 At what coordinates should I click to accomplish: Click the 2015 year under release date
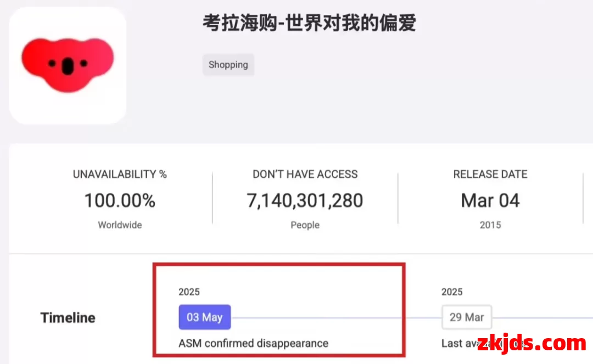[490, 225]
